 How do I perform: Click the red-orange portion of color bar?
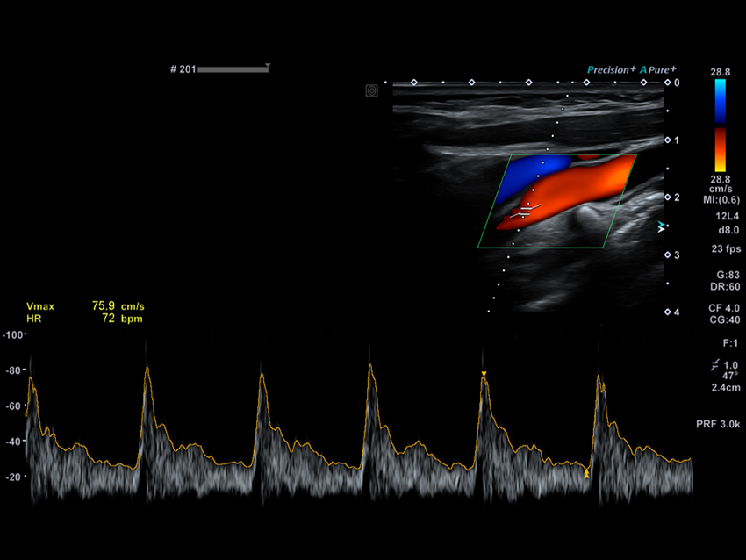(x=720, y=149)
